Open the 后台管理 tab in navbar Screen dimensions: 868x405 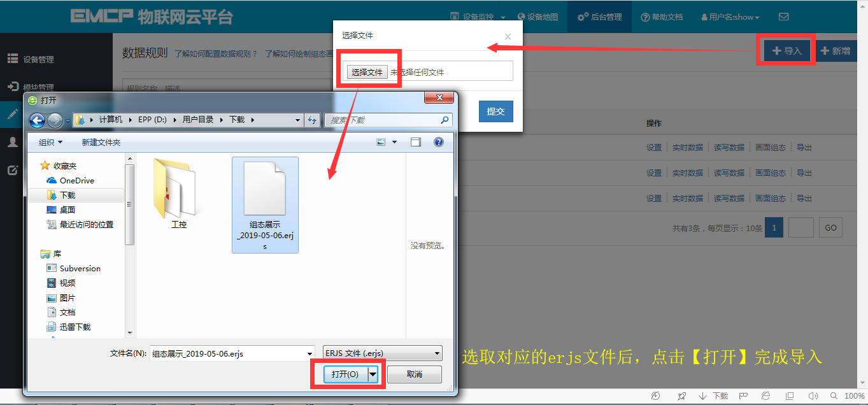click(600, 17)
